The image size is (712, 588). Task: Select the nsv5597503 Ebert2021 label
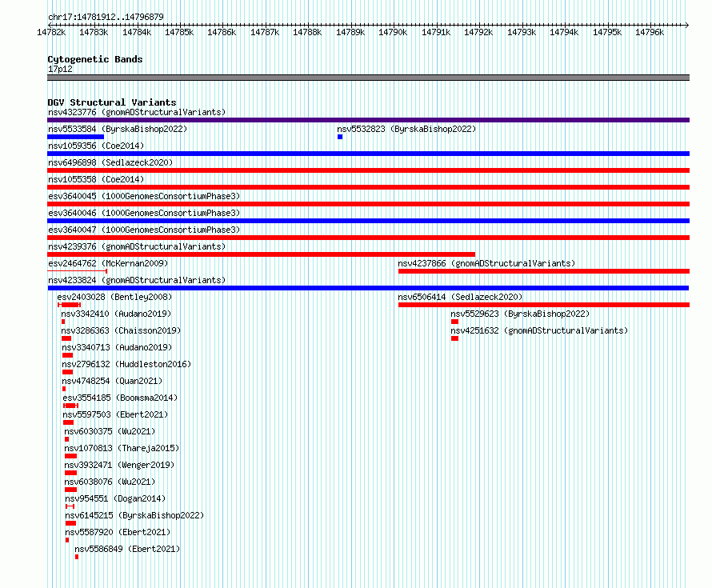click(x=115, y=414)
